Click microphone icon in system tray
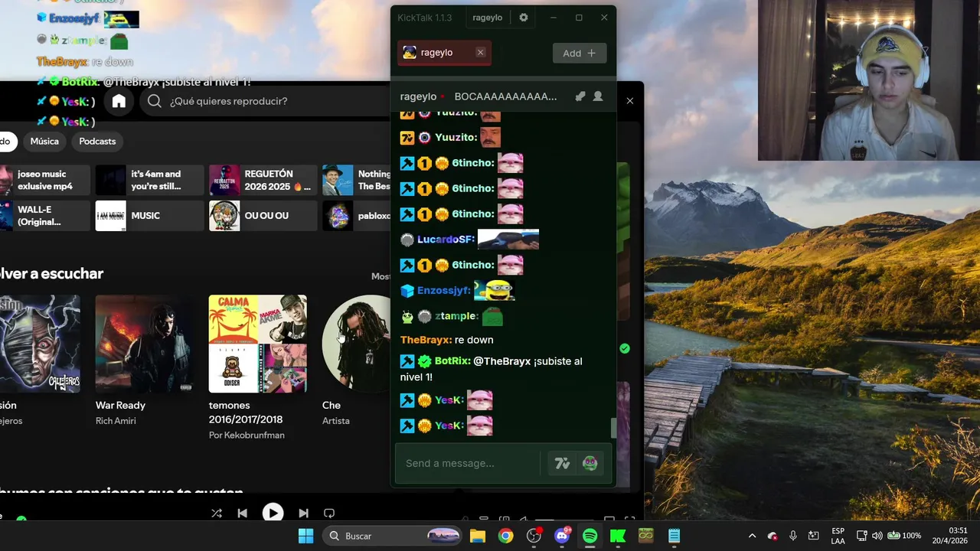The image size is (980, 551). click(793, 536)
